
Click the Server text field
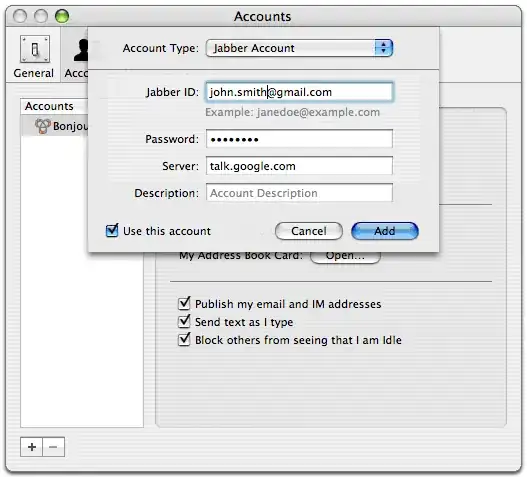(299, 166)
